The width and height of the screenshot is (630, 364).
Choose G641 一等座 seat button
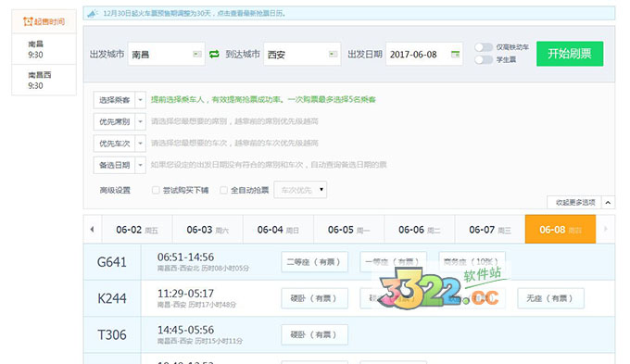click(393, 262)
